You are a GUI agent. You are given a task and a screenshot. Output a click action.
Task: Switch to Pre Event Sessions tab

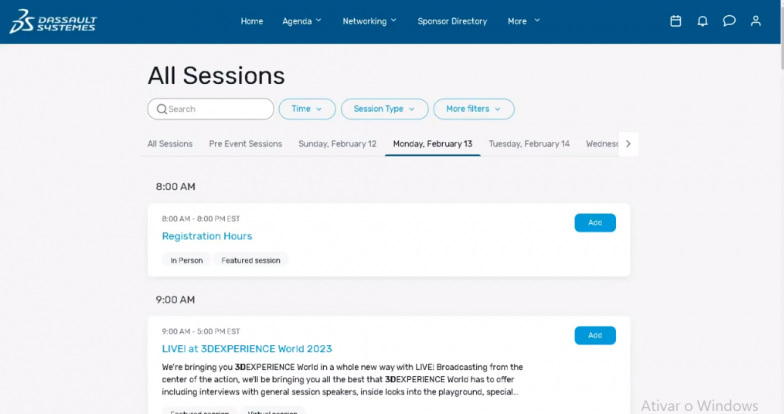pos(245,144)
